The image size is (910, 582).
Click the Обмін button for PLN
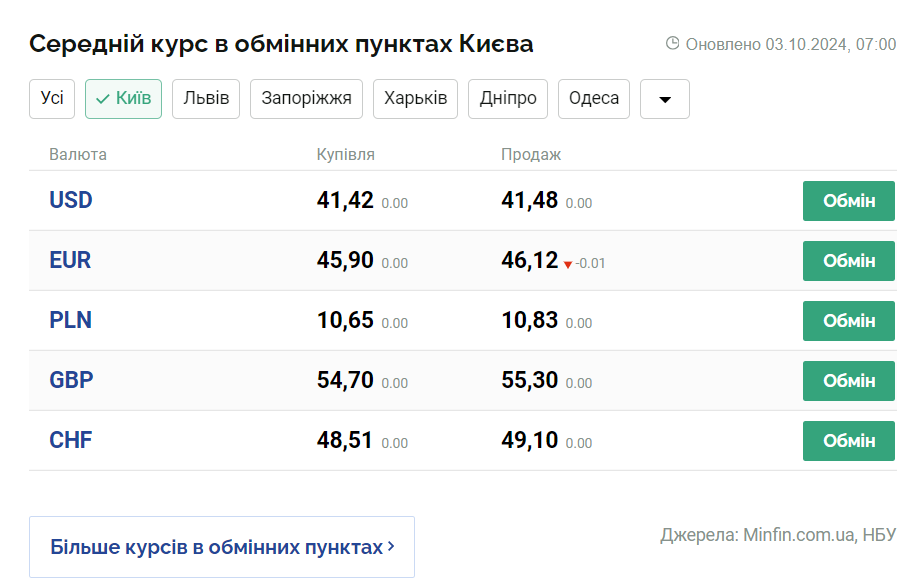click(x=849, y=321)
